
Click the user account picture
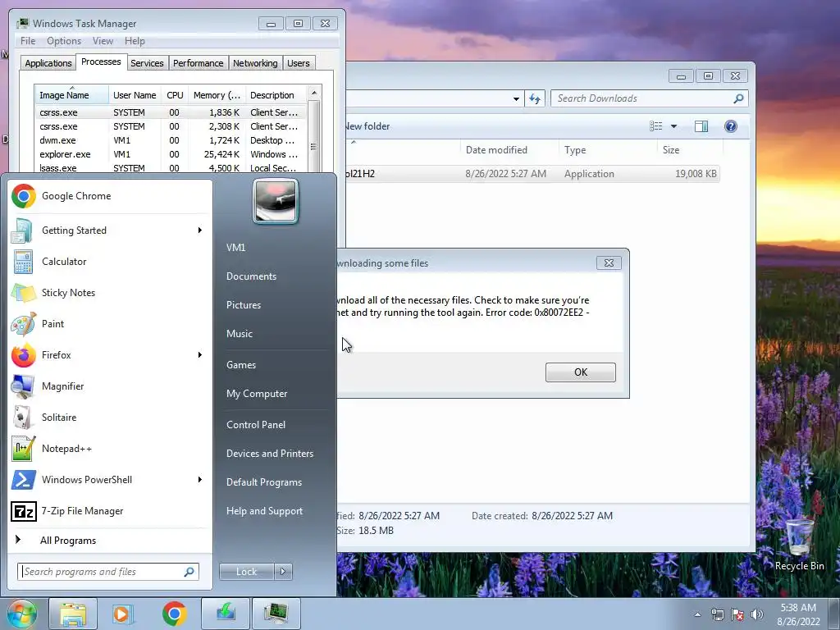tap(276, 201)
